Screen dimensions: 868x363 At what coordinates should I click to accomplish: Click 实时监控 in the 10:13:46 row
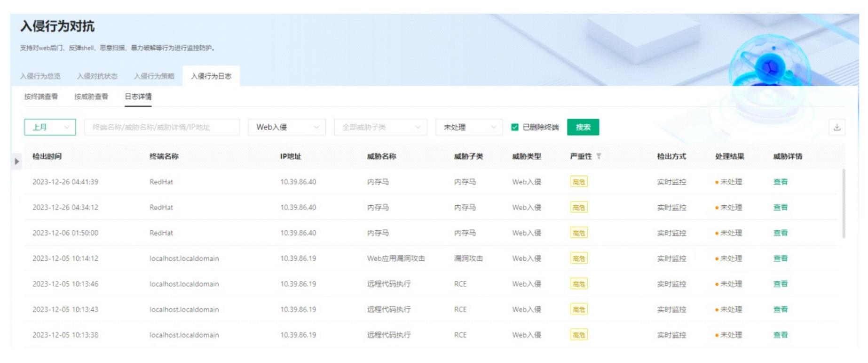(x=671, y=284)
